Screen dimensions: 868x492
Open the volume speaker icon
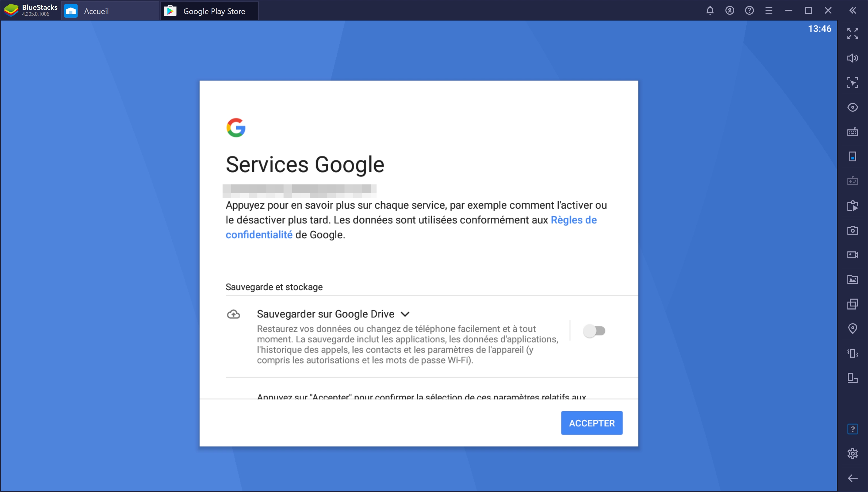(x=853, y=58)
